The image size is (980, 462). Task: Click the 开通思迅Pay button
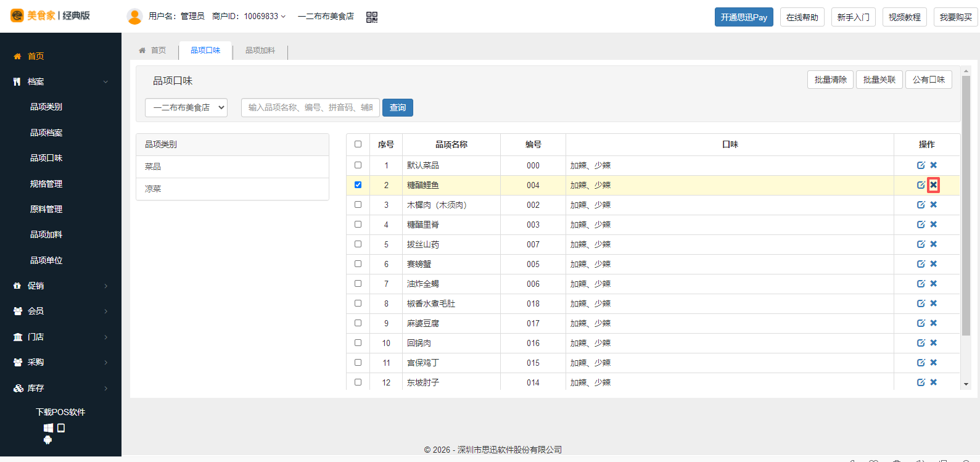pos(744,17)
